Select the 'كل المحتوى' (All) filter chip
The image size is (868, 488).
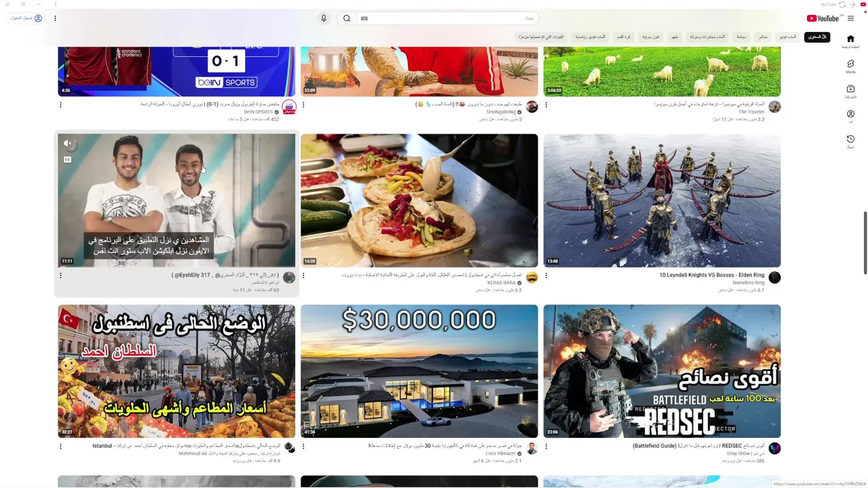817,37
